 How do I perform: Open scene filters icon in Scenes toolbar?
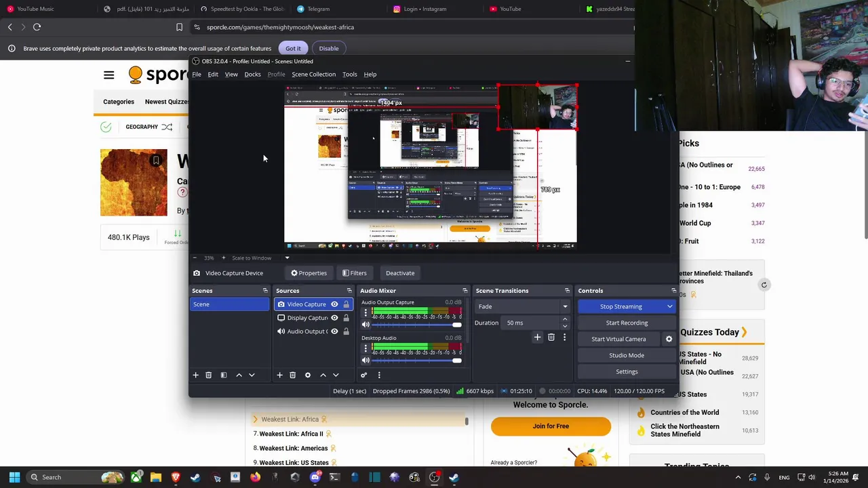click(223, 375)
